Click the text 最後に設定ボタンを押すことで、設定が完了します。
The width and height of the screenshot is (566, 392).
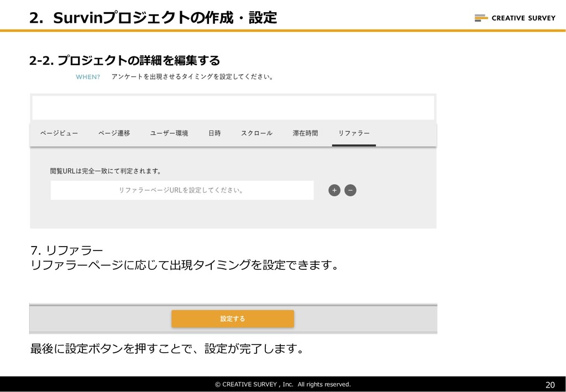tap(167, 349)
